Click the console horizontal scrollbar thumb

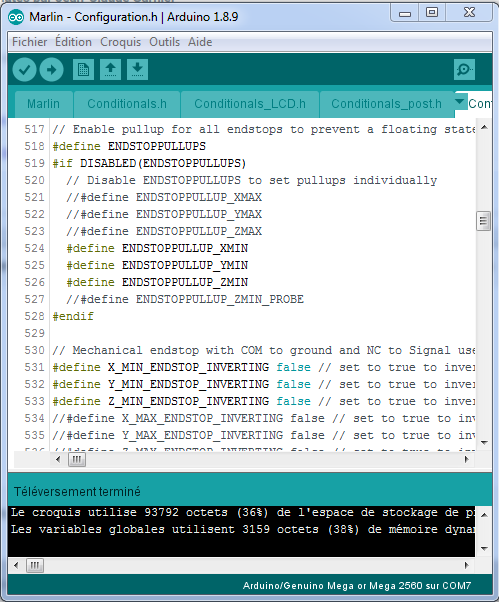coord(35,565)
